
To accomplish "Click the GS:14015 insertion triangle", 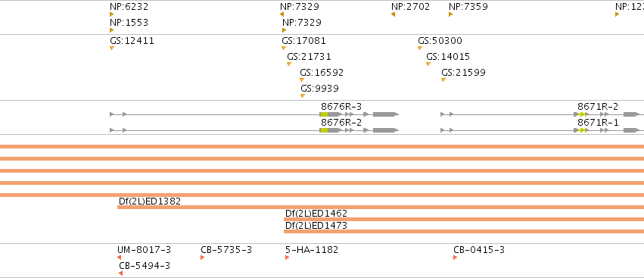I will click(x=428, y=64).
